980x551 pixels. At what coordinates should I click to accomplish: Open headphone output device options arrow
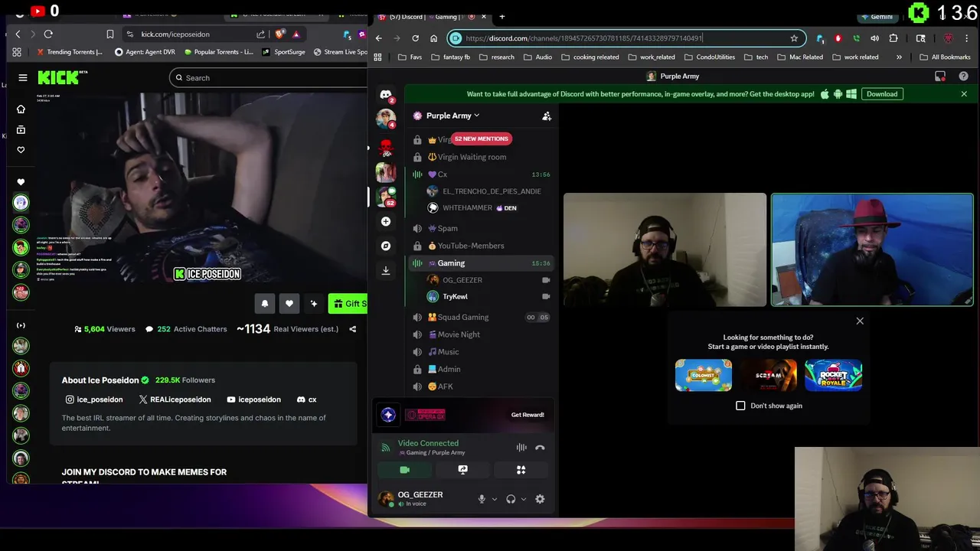tap(523, 499)
